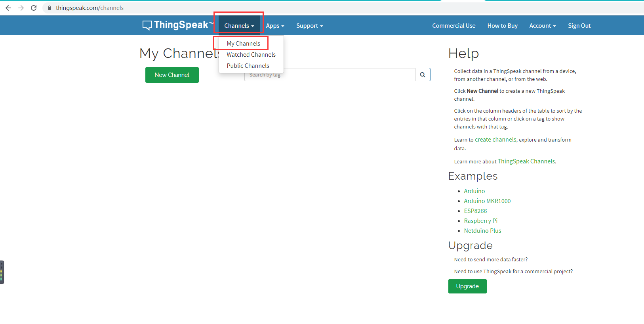Open the ThingSpeak Channels help link

pyautogui.click(x=526, y=161)
